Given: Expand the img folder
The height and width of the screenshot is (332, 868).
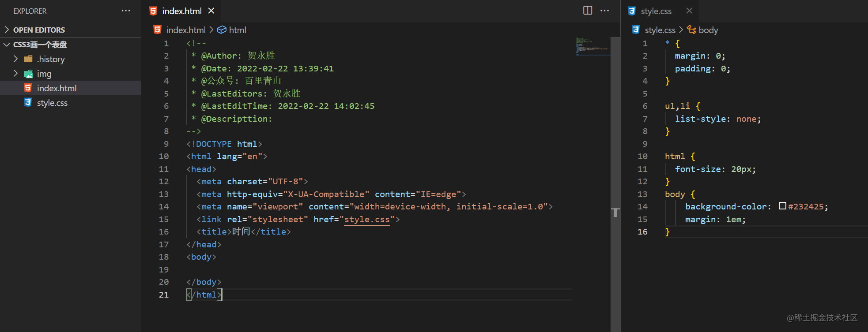Looking at the screenshot, I should [x=16, y=73].
